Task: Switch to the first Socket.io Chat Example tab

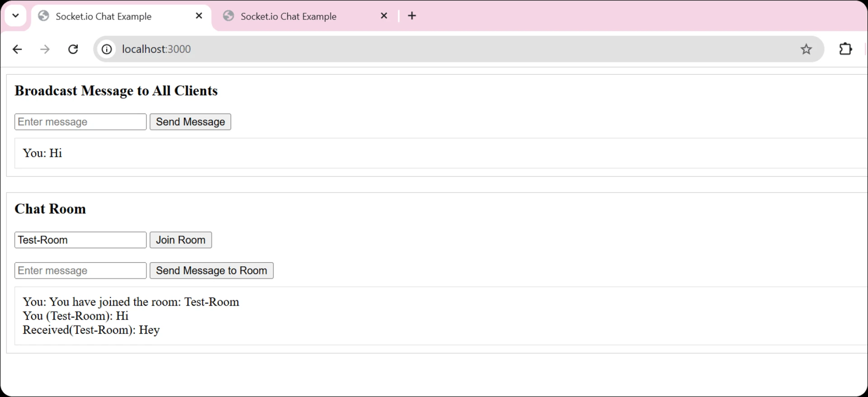Action: tap(121, 17)
